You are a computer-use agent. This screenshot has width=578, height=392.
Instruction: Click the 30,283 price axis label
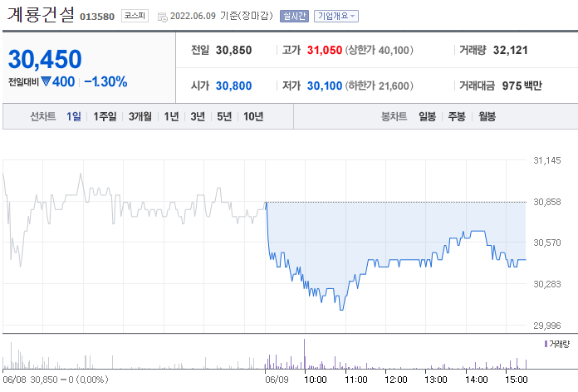pyautogui.click(x=547, y=284)
